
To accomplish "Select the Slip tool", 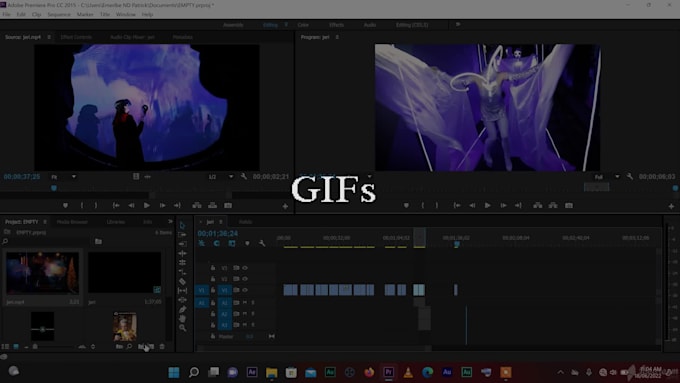I will (182, 291).
